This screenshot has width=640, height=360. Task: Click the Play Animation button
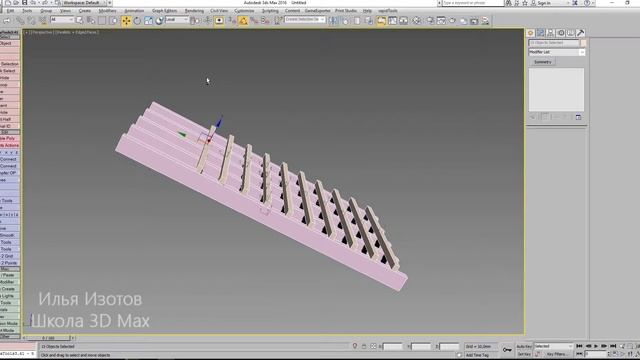pyautogui.click(x=596, y=346)
